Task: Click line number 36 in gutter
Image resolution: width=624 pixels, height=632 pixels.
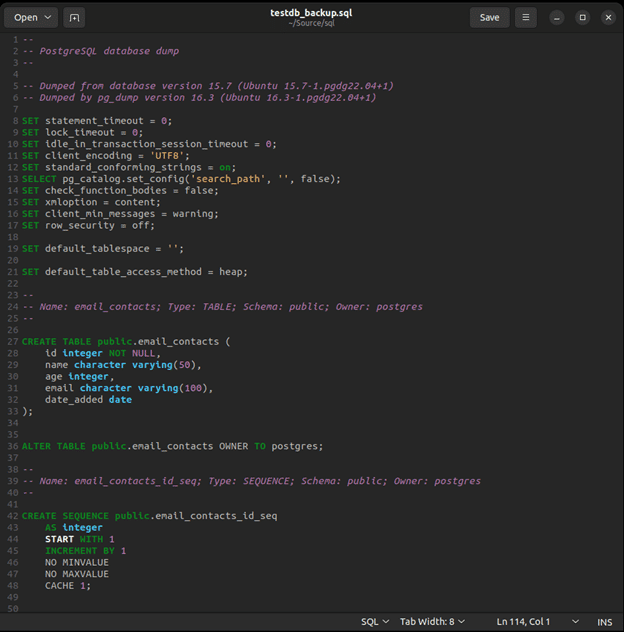Action: (x=13, y=446)
